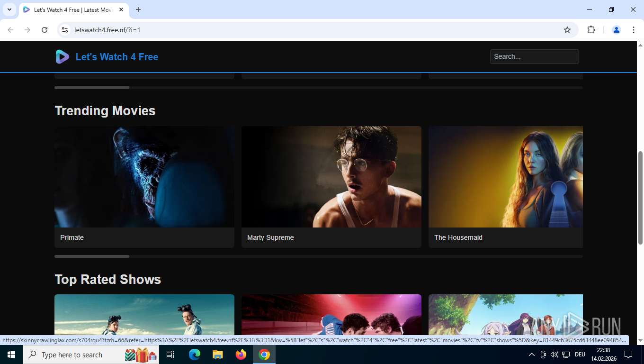Click the browser back arrow
The image size is (644, 364).
[x=10, y=30]
